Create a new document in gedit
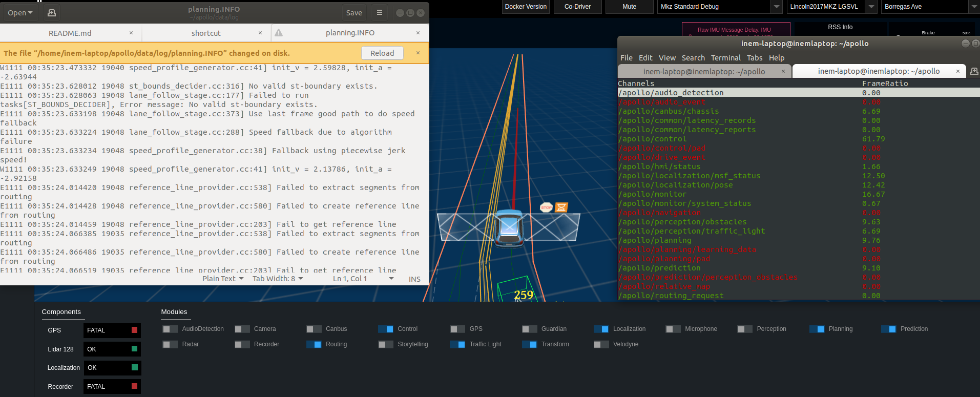The width and height of the screenshot is (980, 397). pyautogui.click(x=51, y=13)
